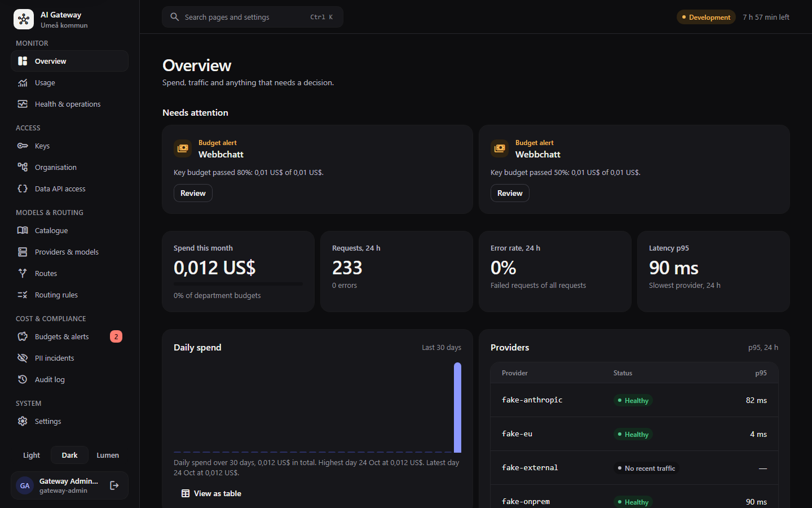Click the Audit log history icon

23,379
